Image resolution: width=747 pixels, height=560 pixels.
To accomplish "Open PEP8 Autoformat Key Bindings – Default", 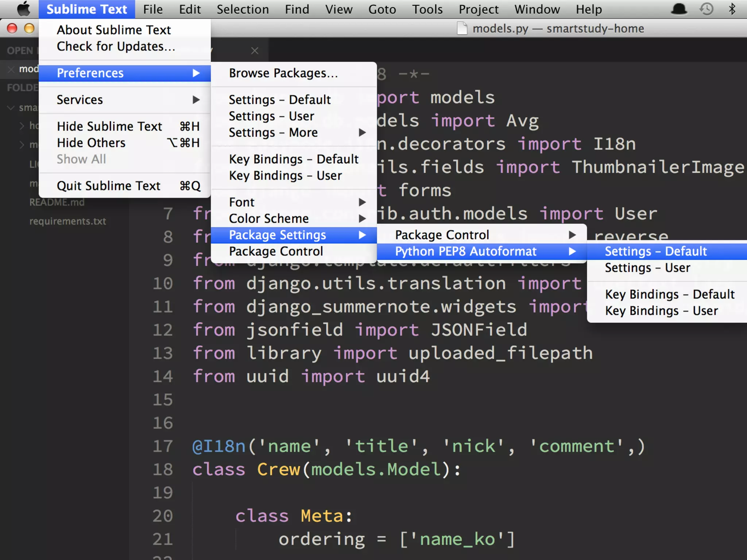I will (667, 294).
